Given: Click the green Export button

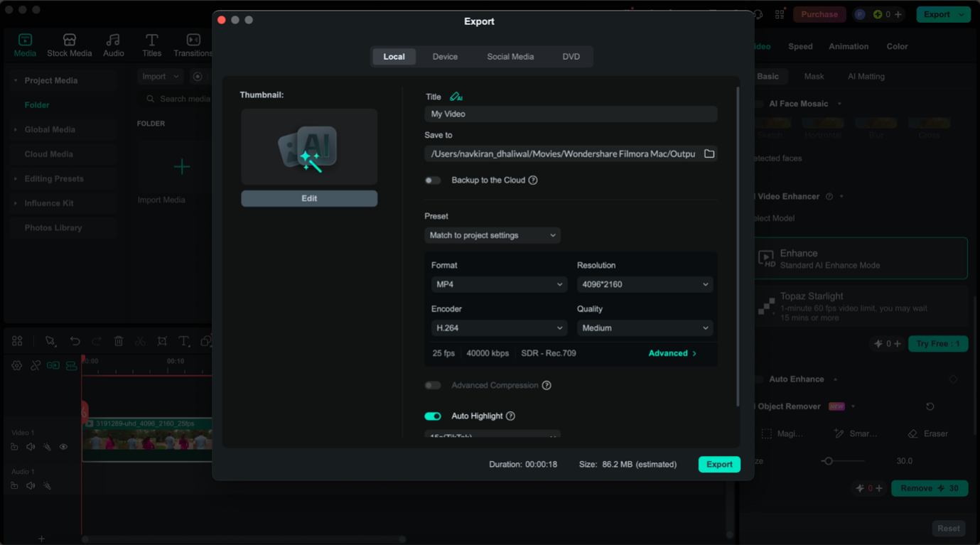Looking at the screenshot, I should 719,464.
